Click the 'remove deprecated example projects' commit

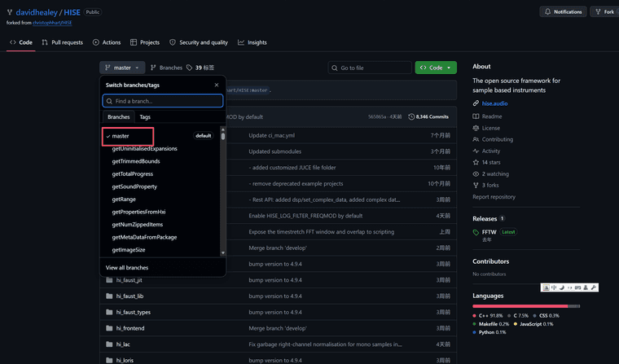[x=296, y=183]
